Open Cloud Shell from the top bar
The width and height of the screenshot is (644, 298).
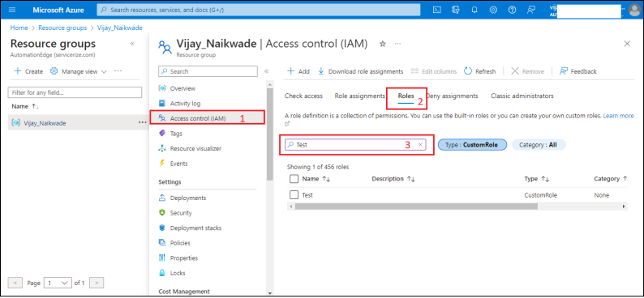pyautogui.click(x=437, y=10)
